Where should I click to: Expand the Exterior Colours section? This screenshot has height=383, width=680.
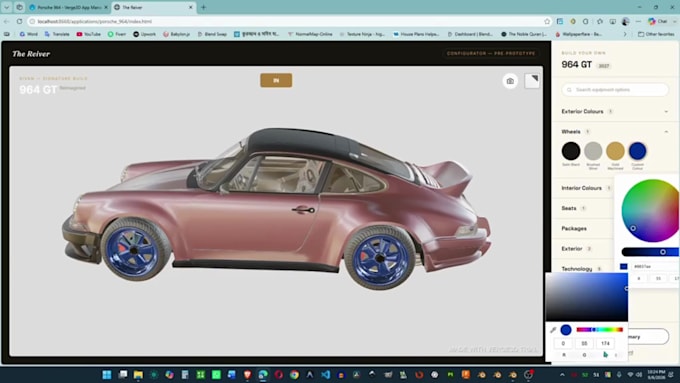pos(615,111)
